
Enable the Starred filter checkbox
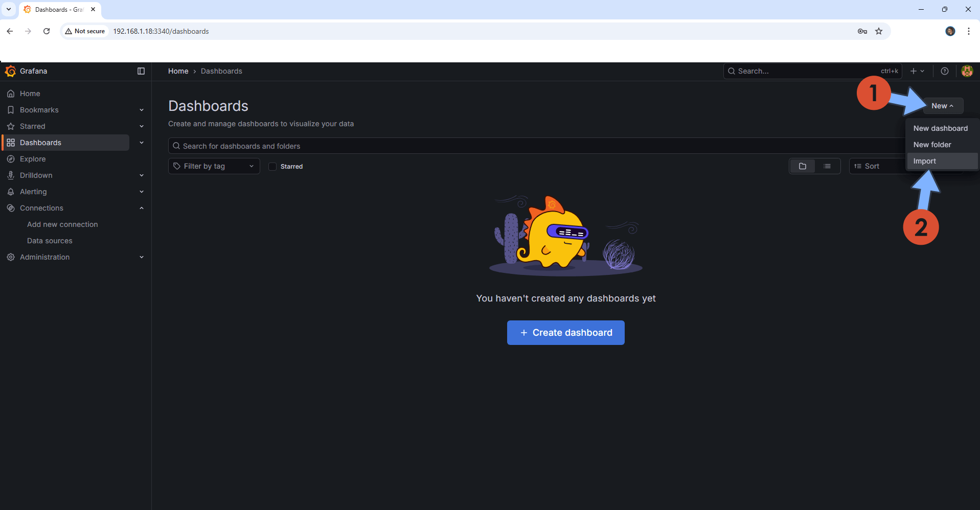coord(272,166)
